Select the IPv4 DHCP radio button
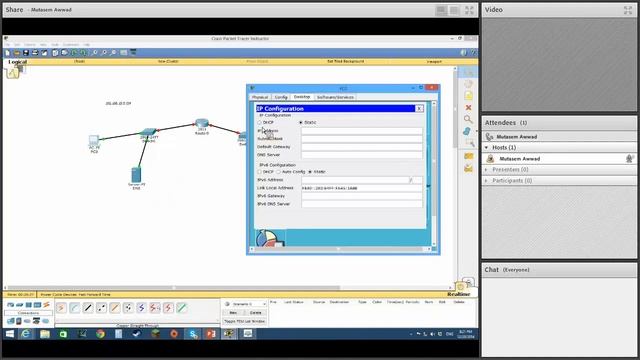Viewport: 640px width, 360px height. click(x=259, y=122)
